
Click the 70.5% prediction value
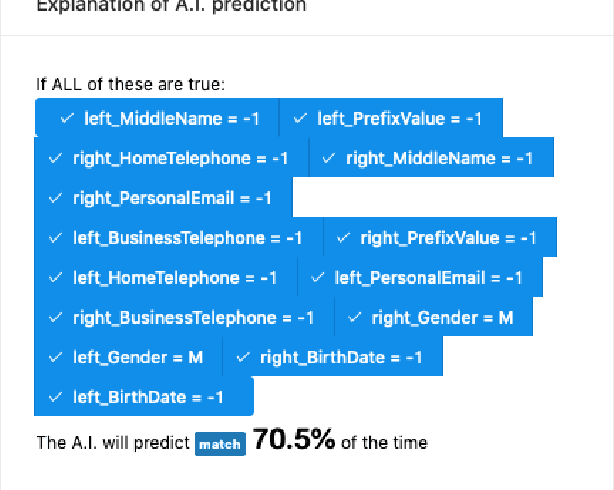click(293, 441)
